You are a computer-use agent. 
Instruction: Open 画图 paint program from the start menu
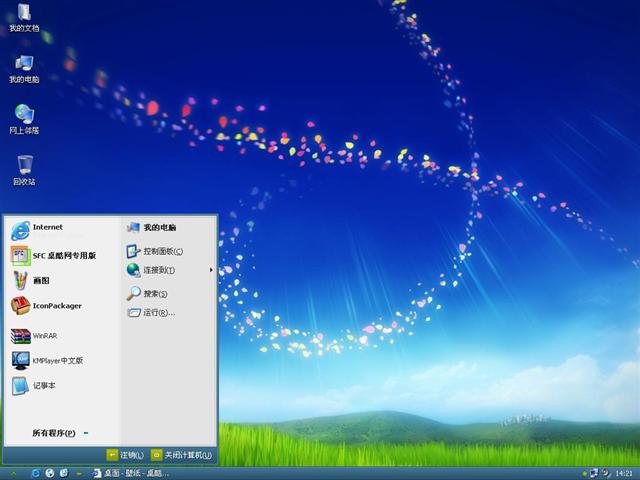(31, 280)
